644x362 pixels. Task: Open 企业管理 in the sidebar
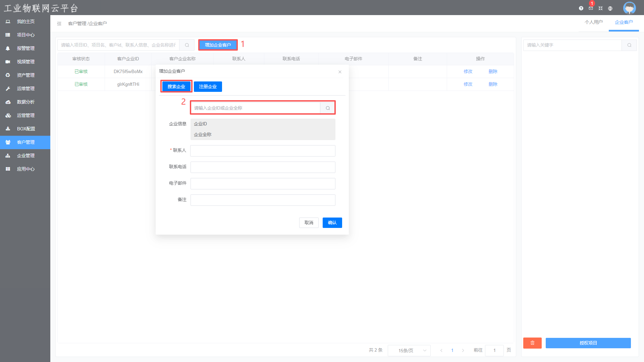coord(25,156)
